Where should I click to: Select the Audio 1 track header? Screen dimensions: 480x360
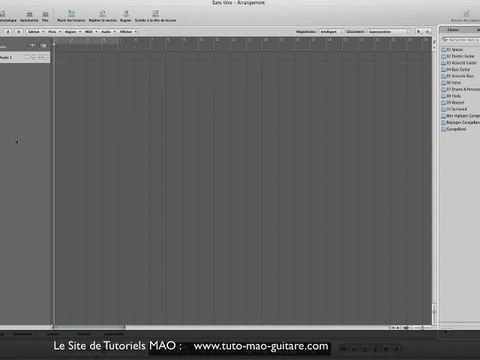[x=25, y=57]
